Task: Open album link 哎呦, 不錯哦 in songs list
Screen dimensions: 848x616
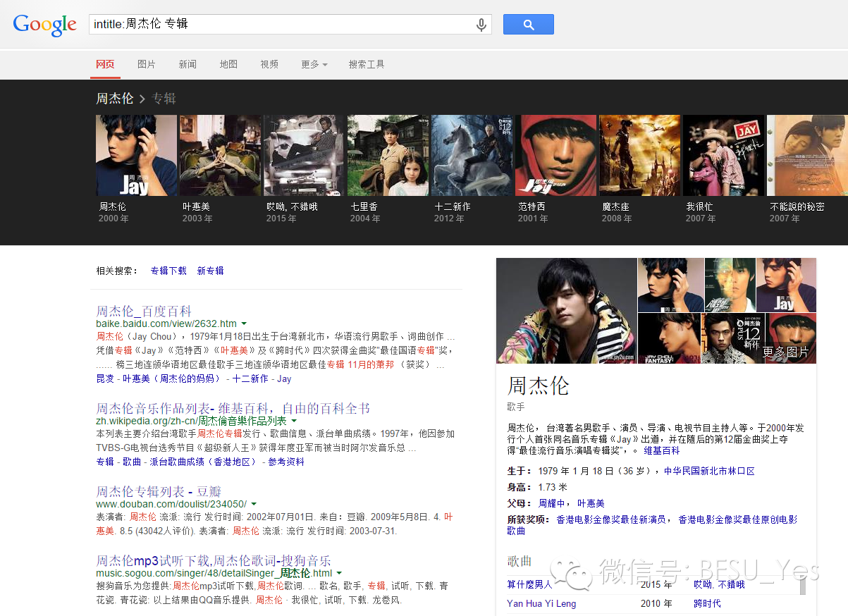Action: [719, 584]
